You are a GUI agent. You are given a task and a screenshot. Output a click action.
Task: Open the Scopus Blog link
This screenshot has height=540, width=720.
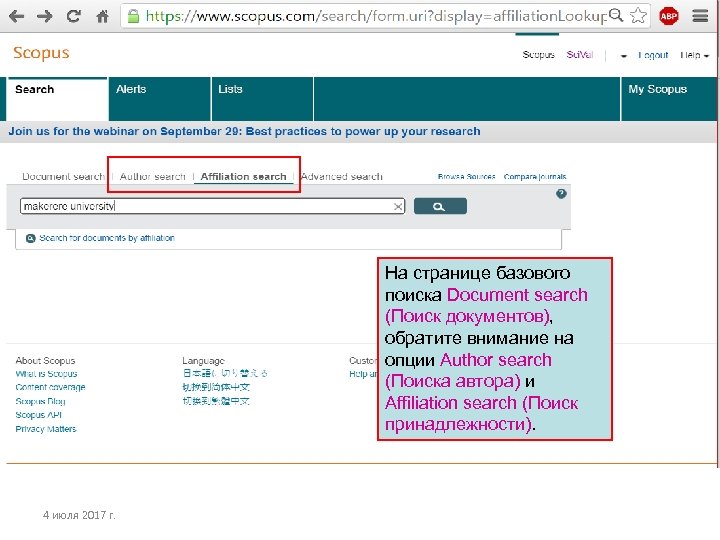tap(40, 401)
